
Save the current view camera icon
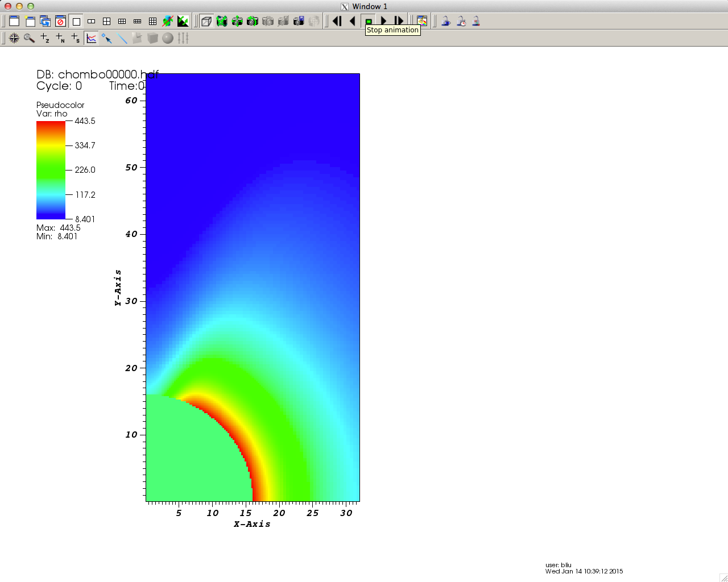299,21
